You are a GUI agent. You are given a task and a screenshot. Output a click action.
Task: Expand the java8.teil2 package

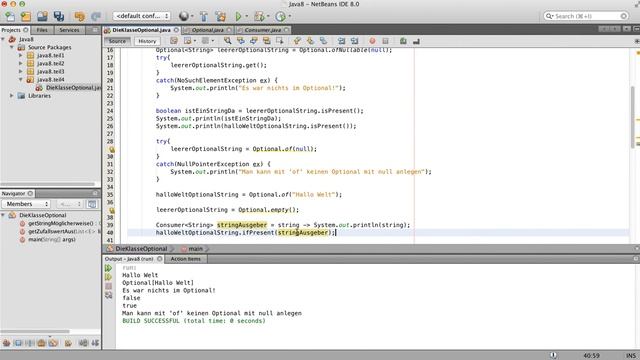click(x=20, y=63)
